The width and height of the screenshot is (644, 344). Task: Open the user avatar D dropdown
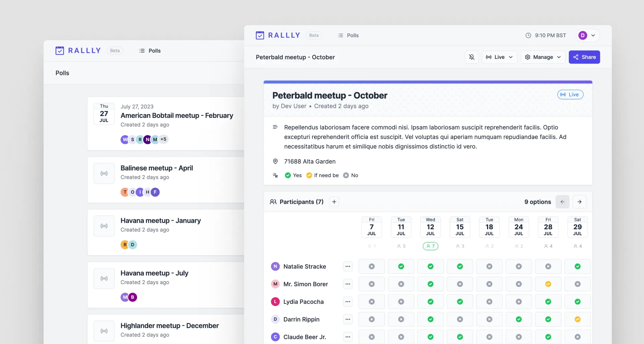588,35
